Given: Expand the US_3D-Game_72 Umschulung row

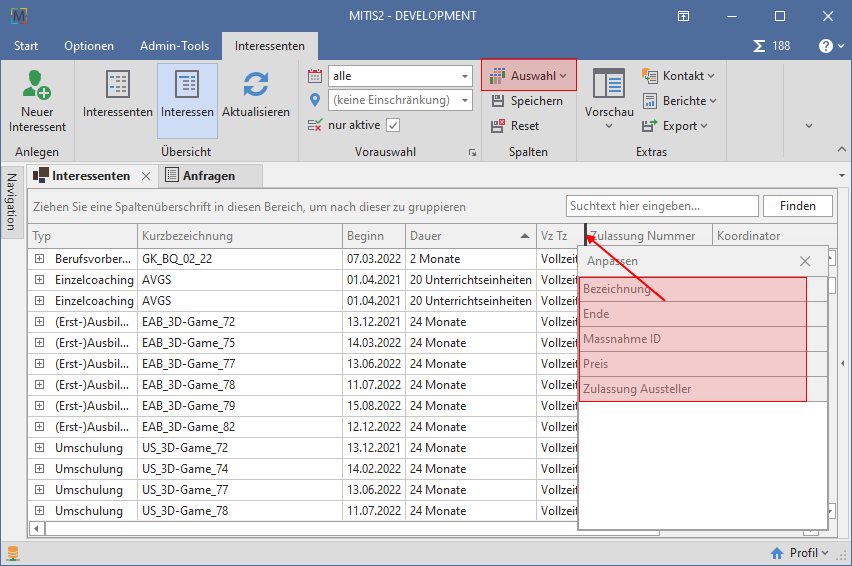Looking at the screenshot, I should tap(40, 448).
